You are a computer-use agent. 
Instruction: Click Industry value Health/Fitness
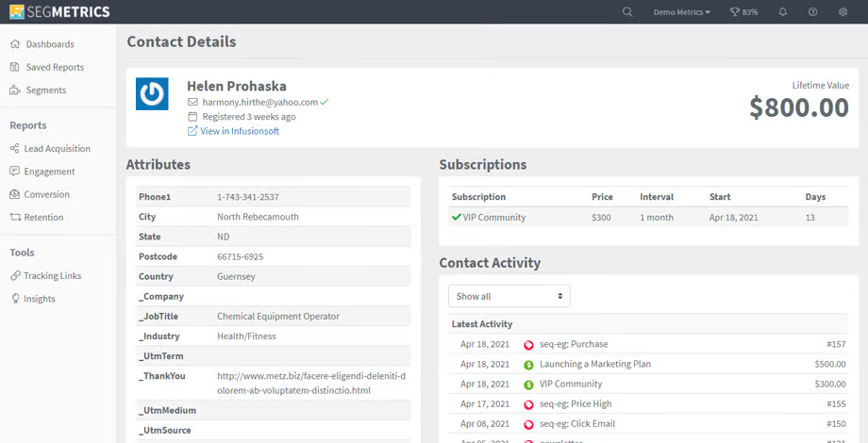(246, 336)
